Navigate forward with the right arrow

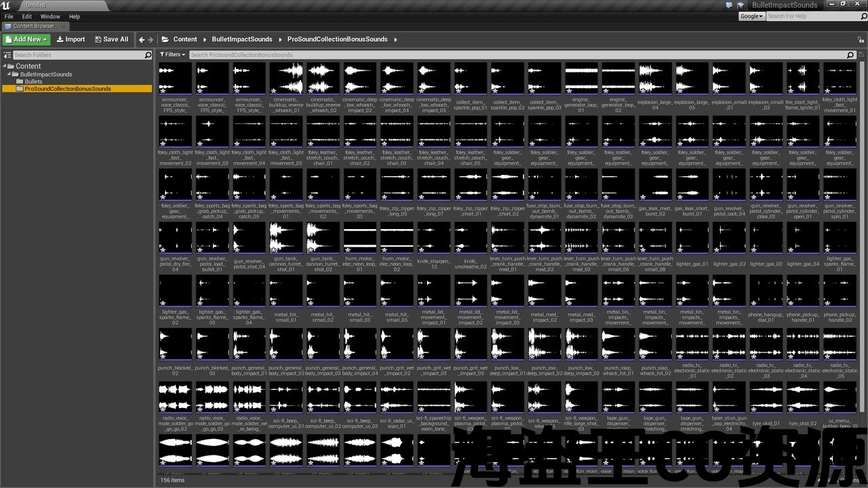pyautogui.click(x=151, y=39)
